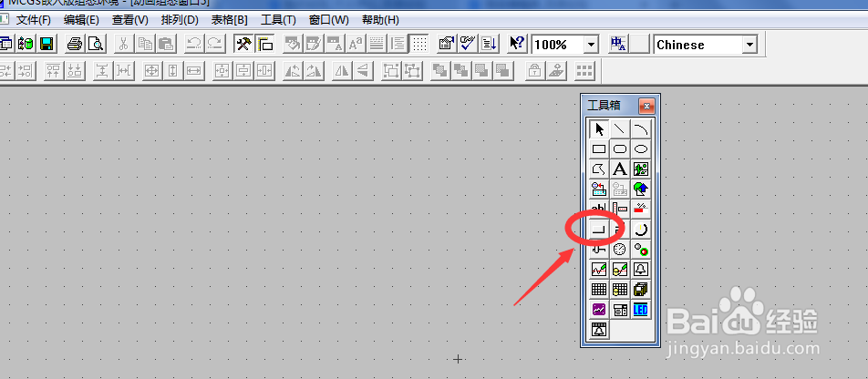The height and width of the screenshot is (379, 868).
Task: Select the input box 'ab|' tool
Action: tap(599, 208)
